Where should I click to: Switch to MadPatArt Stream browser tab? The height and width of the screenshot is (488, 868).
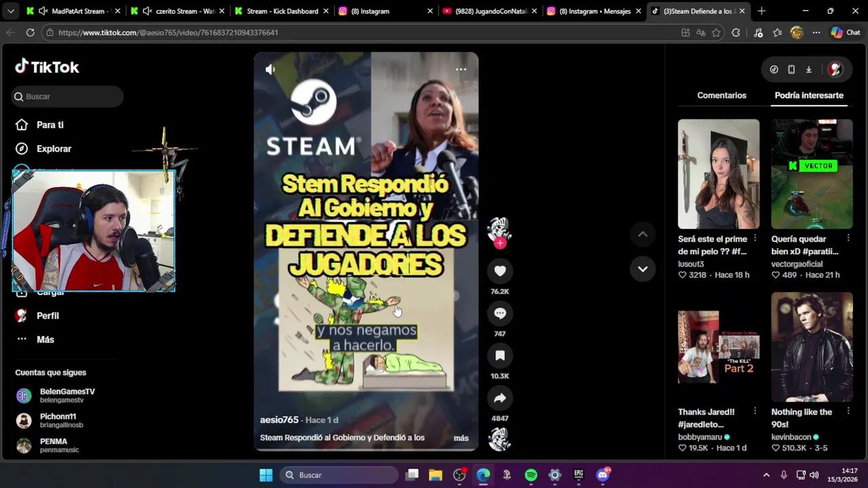click(73, 11)
